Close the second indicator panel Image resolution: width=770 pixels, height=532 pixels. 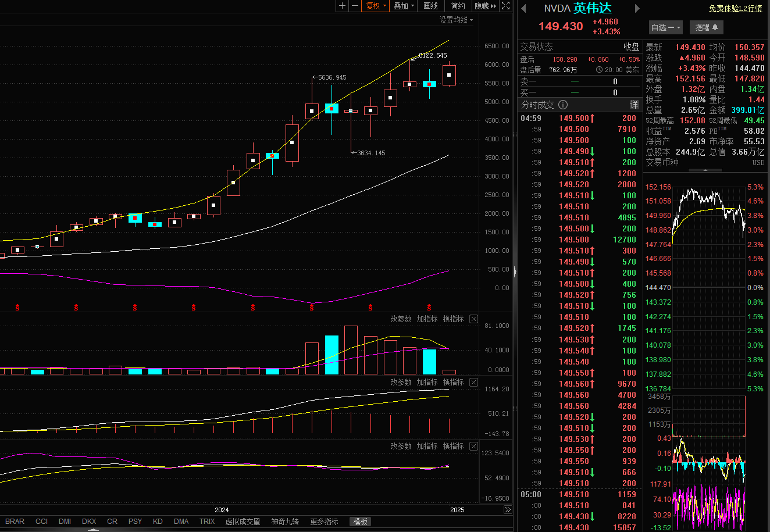(473, 382)
